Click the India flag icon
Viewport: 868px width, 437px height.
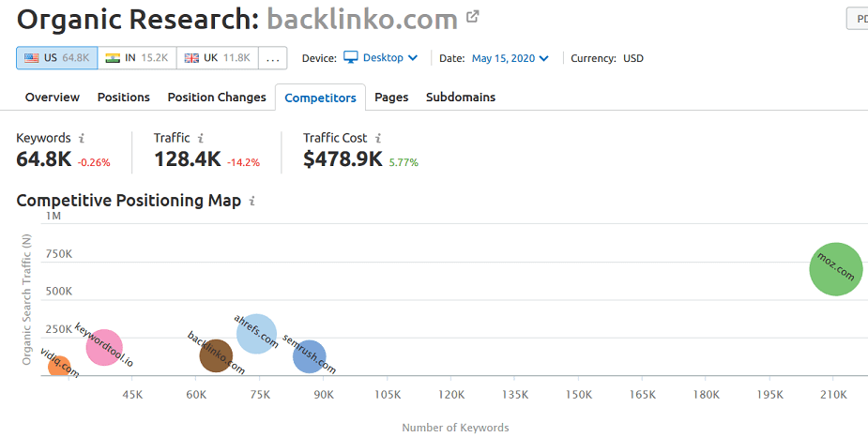coord(113,58)
